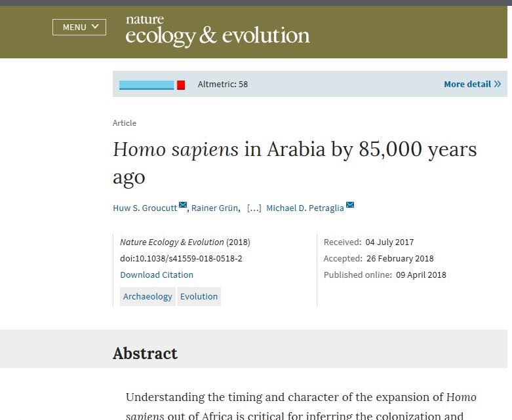
Task: Open author Huw S. Groucutt's name link
Action: [x=145, y=208]
